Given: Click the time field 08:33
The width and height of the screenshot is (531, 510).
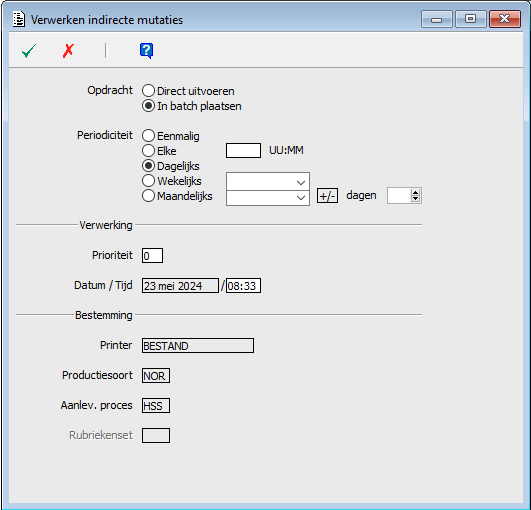Looking at the screenshot, I should (243, 285).
